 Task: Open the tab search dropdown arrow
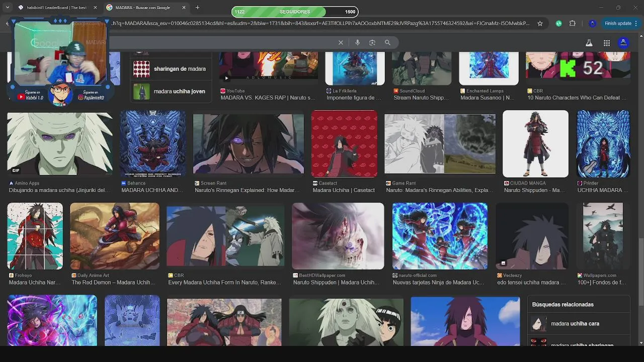(8, 8)
